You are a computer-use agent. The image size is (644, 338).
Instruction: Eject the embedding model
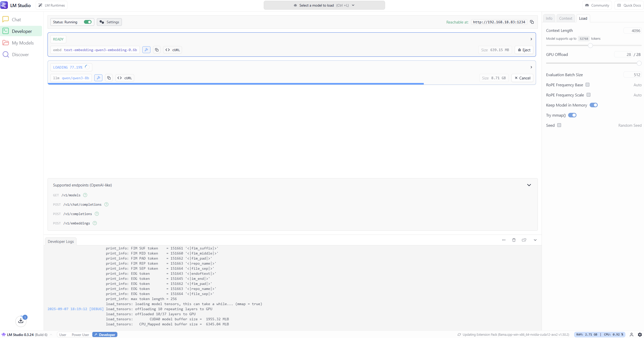(524, 50)
